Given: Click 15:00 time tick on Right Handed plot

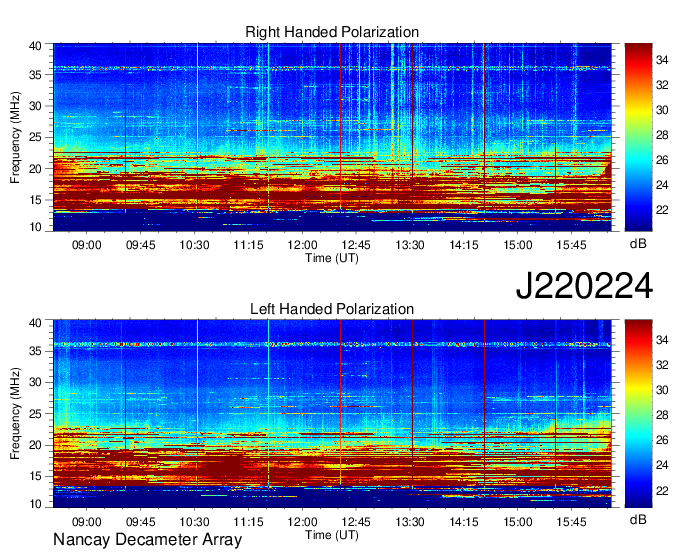Looking at the screenshot, I should pyautogui.click(x=518, y=245).
